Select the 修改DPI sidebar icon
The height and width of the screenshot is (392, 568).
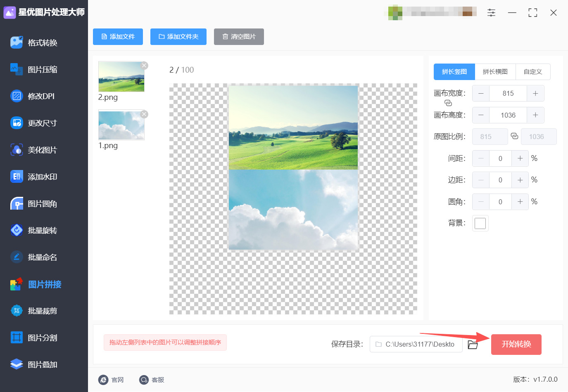pos(17,96)
